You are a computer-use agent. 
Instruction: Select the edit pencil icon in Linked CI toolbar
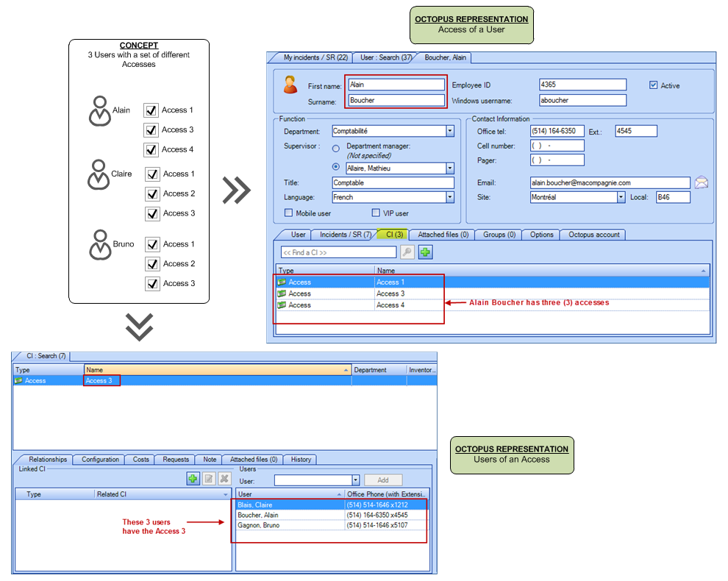(208, 478)
